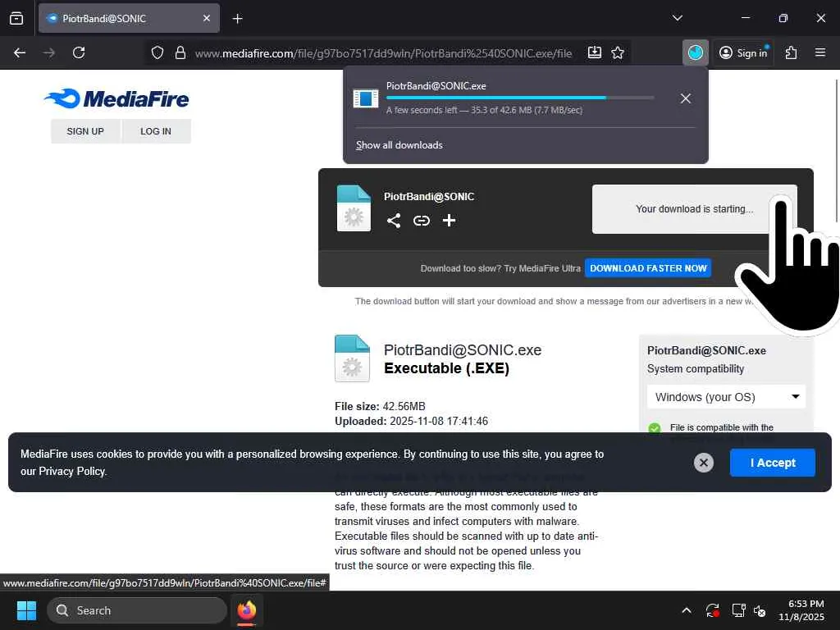
Task: Click the I Accept cookies button
Action: pyautogui.click(x=773, y=463)
